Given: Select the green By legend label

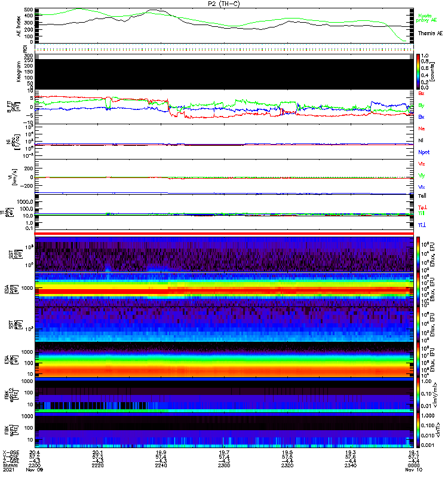Looking at the screenshot, I should tap(421, 106).
